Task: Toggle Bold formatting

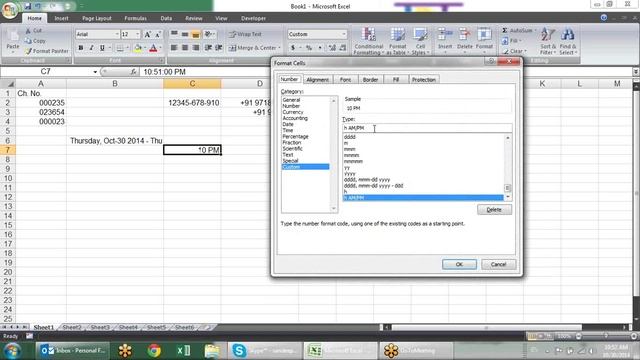Action: [81, 48]
